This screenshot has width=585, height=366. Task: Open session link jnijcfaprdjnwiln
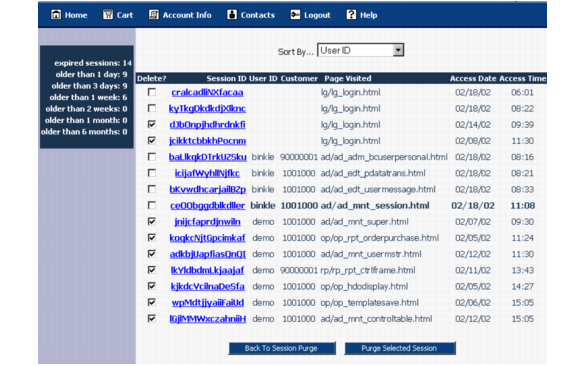[207, 222]
